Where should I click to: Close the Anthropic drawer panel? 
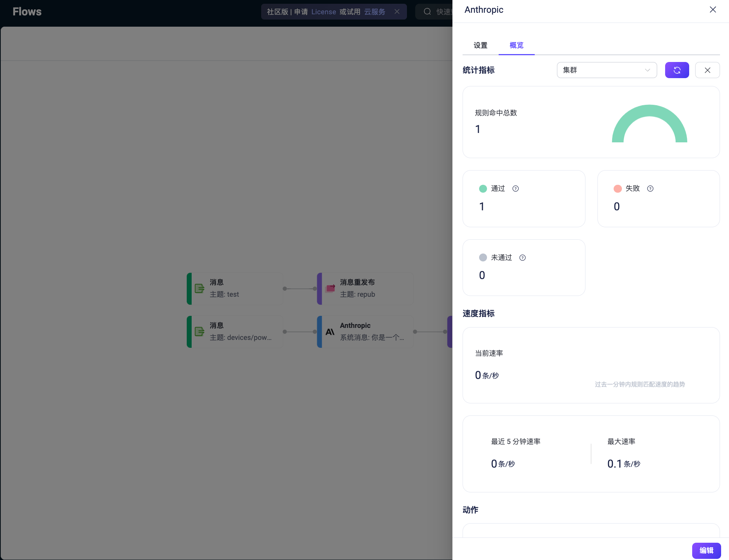712,10
